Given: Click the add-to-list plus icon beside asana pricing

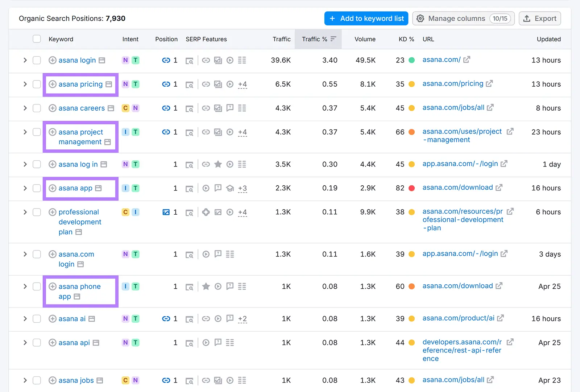Looking at the screenshot, I should [52, 84].
